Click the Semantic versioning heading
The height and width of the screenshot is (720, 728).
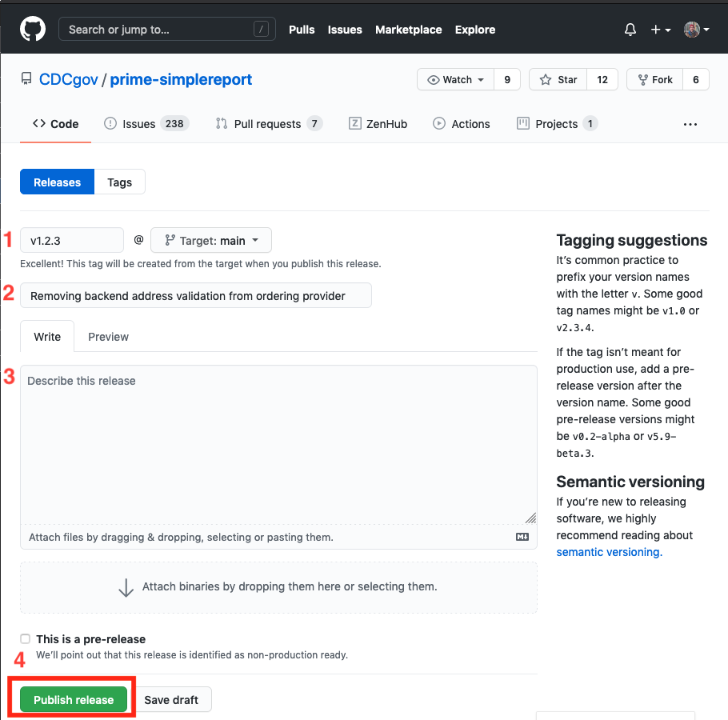[630, 482]
